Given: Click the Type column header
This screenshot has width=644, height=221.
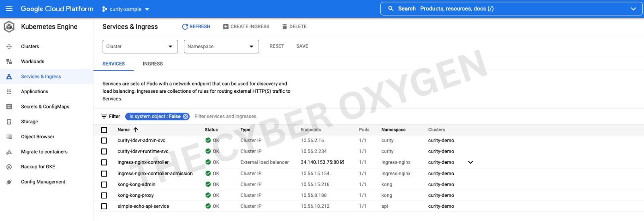Looking at the screenshot, I should coord(245,130).
